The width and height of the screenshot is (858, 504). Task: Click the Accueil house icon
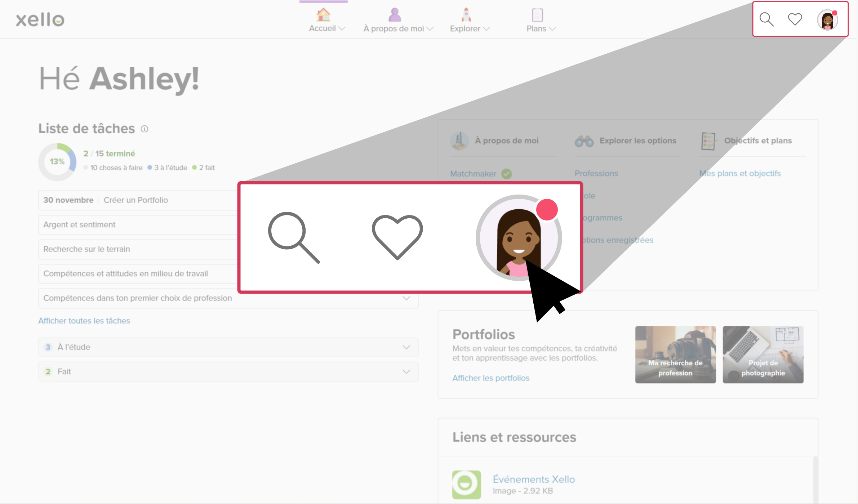point(323,15)
